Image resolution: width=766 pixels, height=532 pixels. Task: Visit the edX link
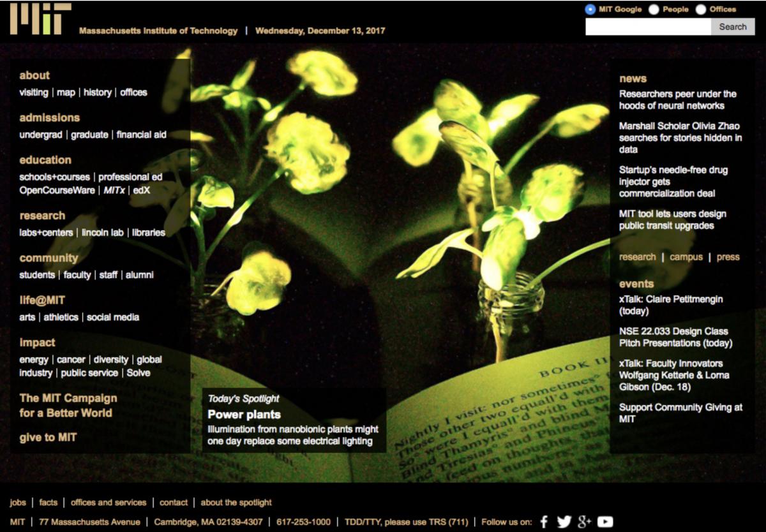click(141, 190)
